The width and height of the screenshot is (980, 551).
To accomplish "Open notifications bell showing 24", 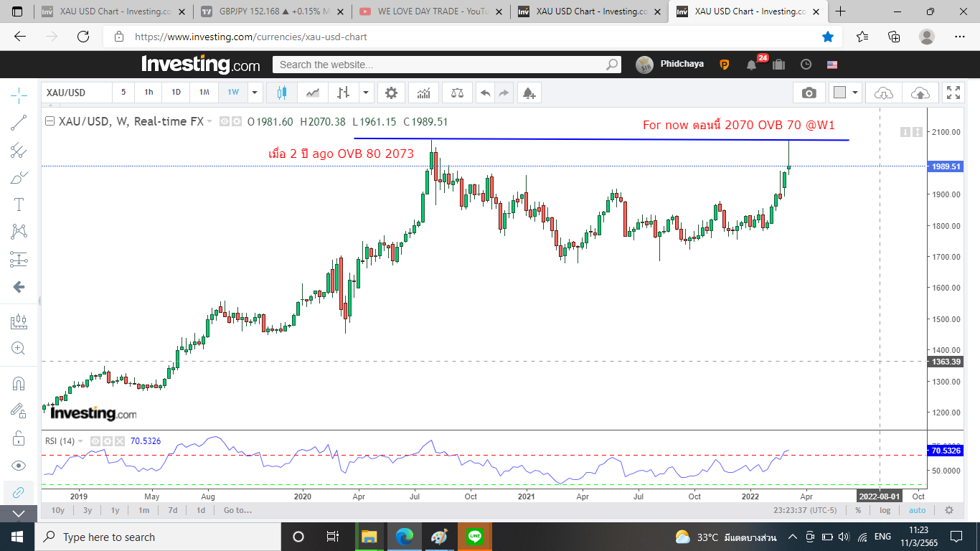I will click(752, 64).
